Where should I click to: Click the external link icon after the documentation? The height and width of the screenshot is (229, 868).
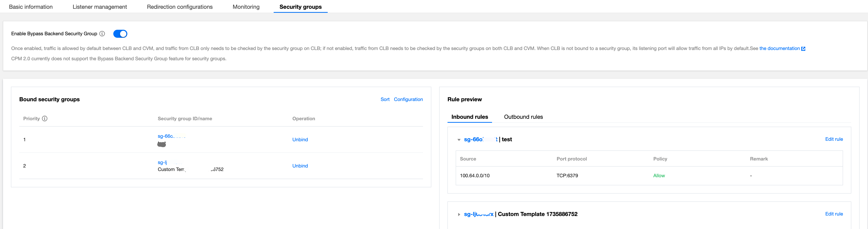pos(803,48)
